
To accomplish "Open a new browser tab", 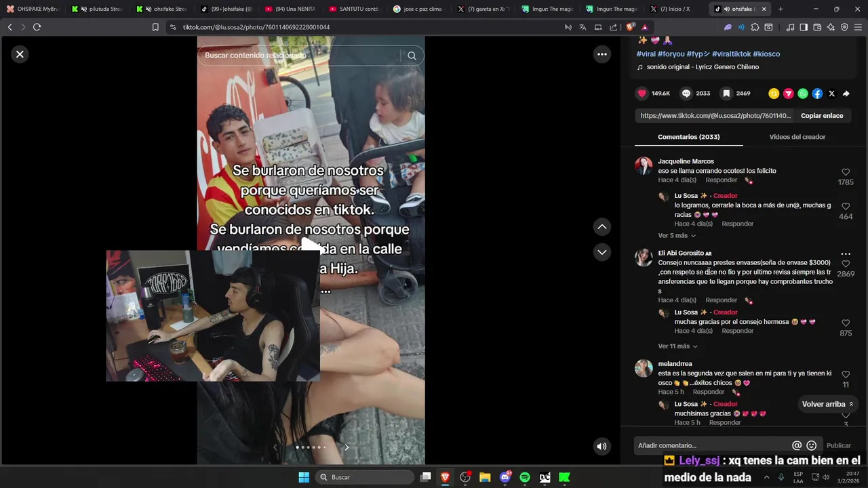I will 781,9.
